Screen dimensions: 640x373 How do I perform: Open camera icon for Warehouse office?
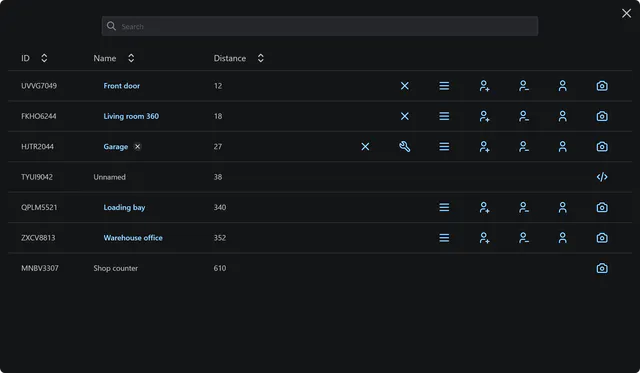pyautogui.click(x=602, y=238)
